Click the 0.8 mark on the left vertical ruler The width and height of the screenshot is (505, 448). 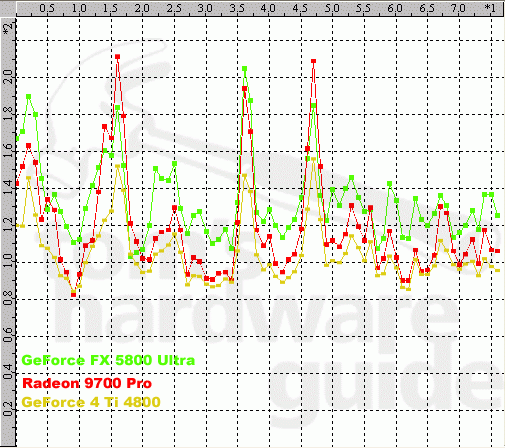click(8, 299)
